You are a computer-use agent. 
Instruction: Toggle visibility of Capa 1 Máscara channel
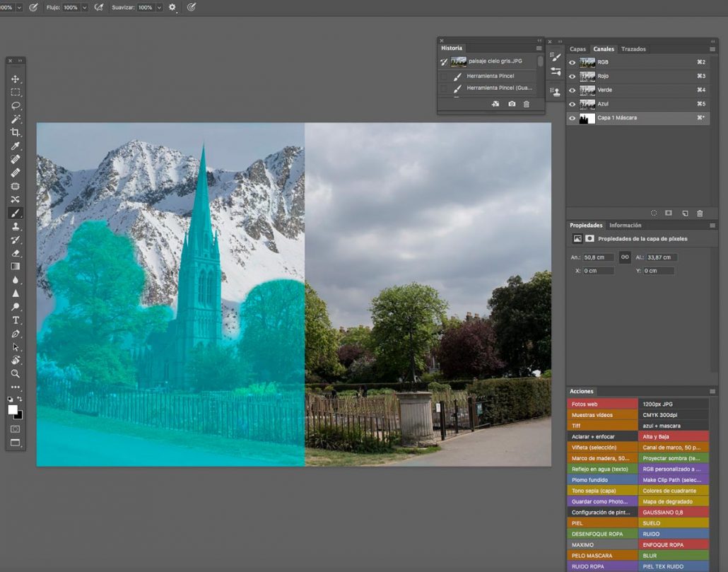click(573, 119)
